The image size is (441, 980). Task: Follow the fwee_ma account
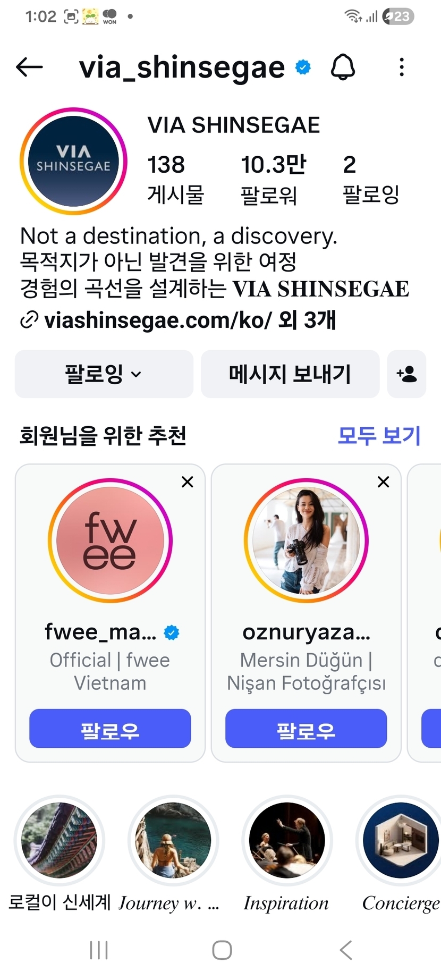(110, 729)
